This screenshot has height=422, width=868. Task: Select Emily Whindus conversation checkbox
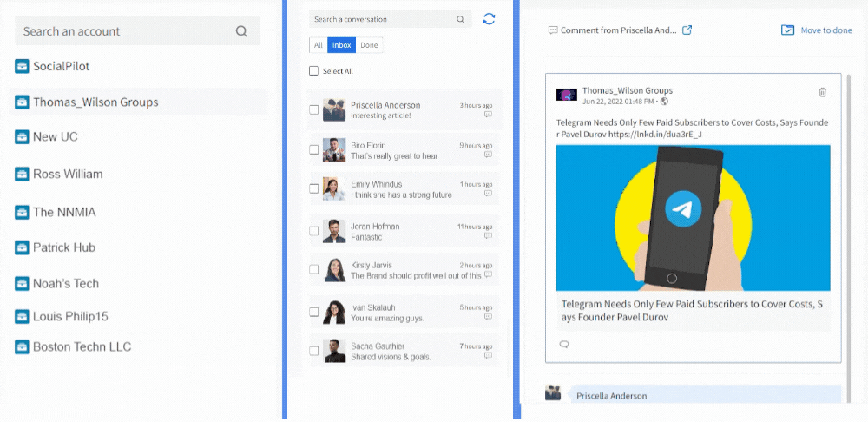point(314,188)
